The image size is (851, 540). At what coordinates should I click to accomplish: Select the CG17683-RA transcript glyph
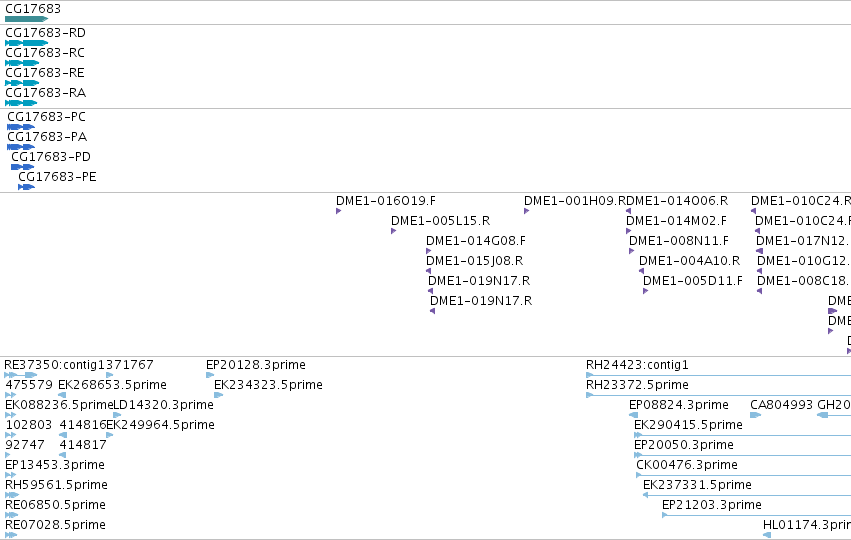[x=21, y=103]
